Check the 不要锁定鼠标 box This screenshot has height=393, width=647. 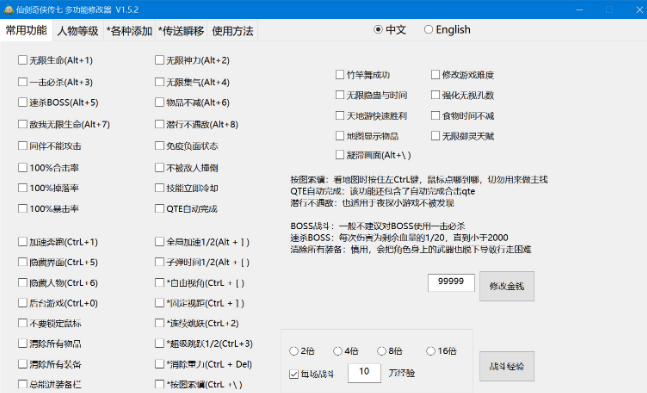coord(23,323)
